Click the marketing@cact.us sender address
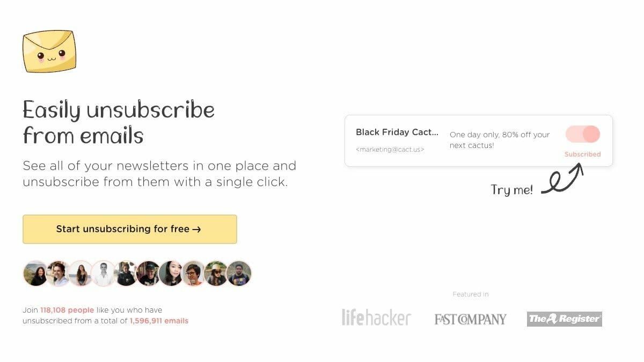The image size is (644, 362). (390, 150)
